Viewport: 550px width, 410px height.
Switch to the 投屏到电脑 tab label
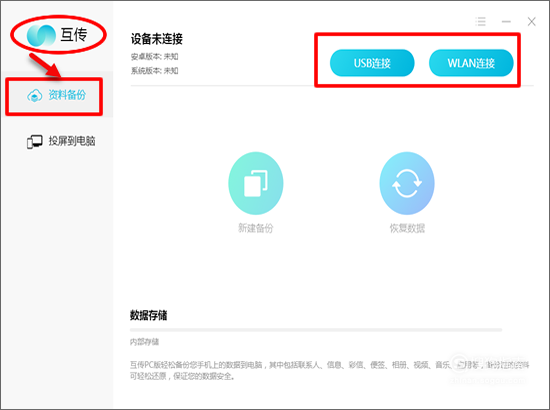72,141
